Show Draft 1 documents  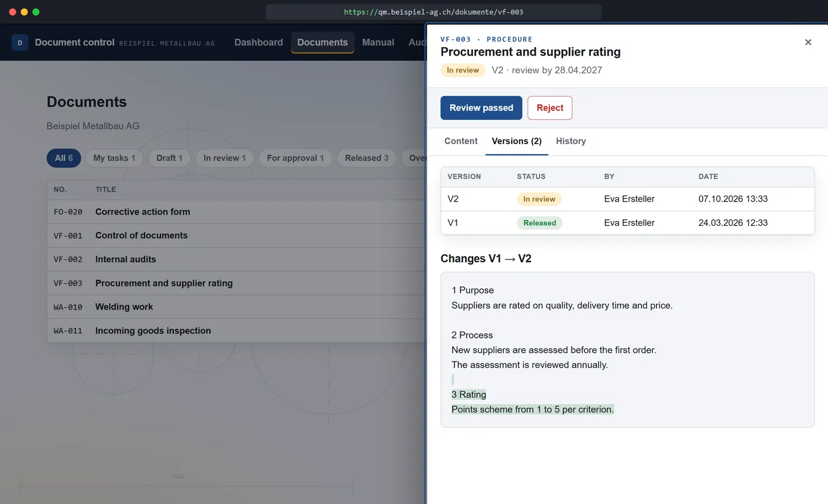169,158
